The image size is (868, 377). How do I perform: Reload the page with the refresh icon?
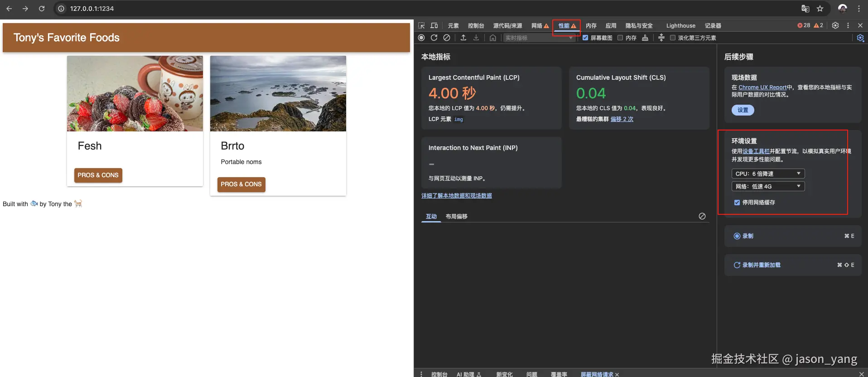pos(42,9)
